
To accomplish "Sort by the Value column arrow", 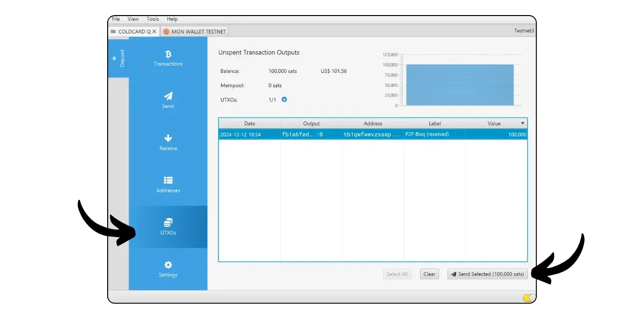I will [x=522, y=124].
